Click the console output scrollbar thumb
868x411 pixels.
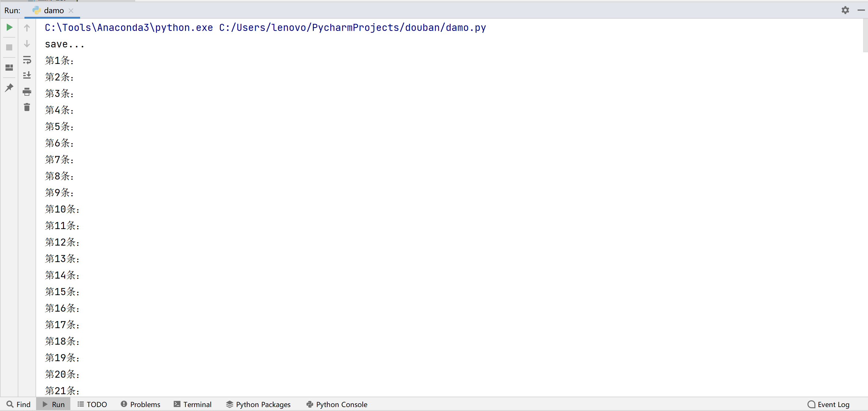(x=865, y=36)
